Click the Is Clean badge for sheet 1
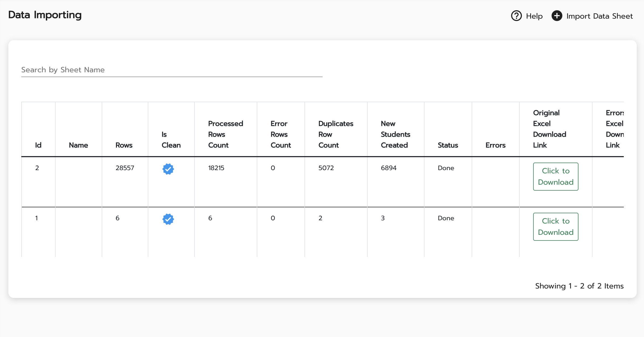 pos(168,219)
